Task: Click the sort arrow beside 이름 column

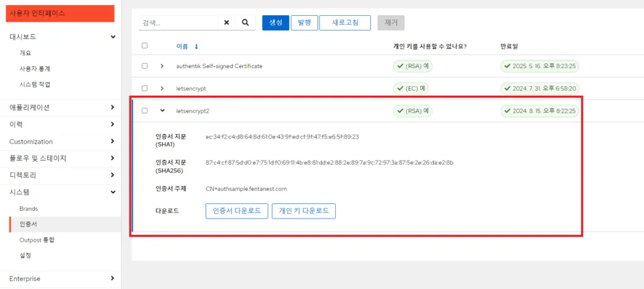Action: coord(196,46)
